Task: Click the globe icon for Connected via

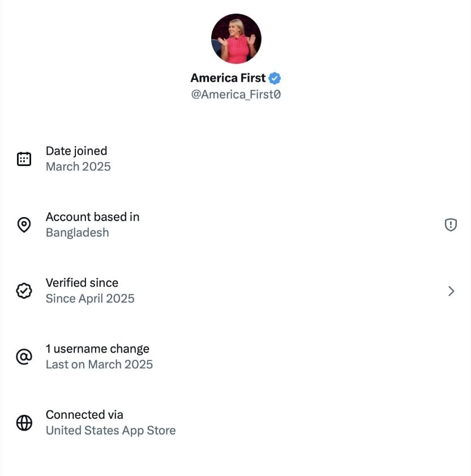Action: click(24, 423)
